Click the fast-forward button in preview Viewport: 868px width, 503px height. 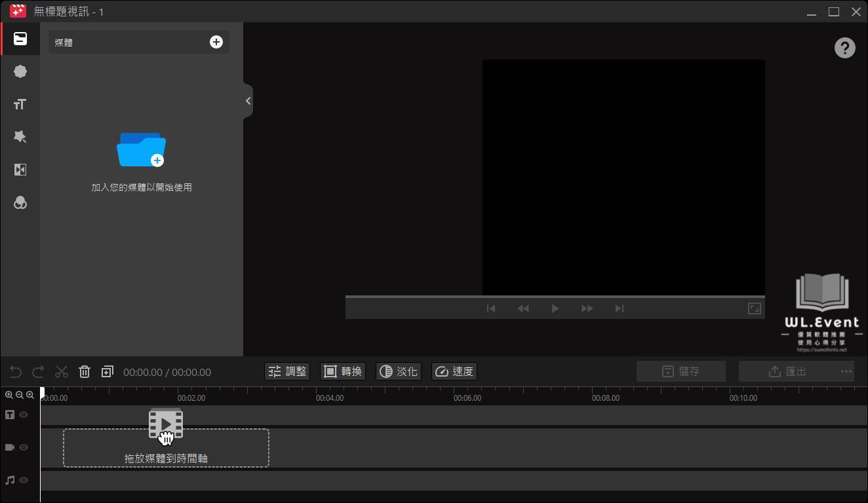[587, 308]
